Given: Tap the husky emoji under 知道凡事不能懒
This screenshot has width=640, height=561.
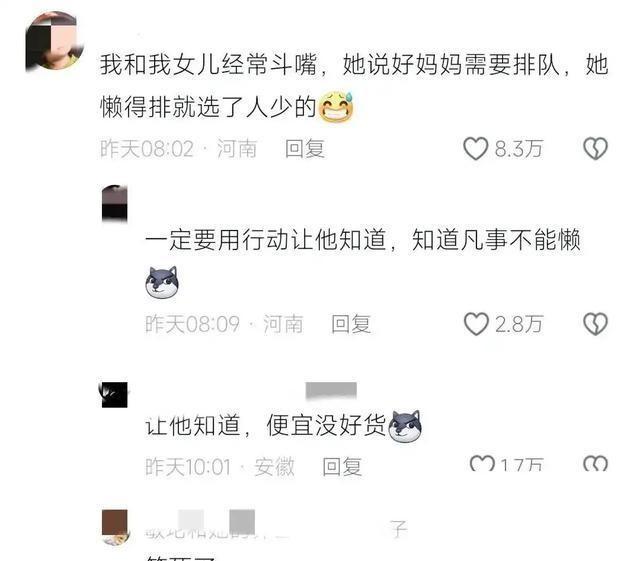Looking at the screenshot, I should (162, 282).
